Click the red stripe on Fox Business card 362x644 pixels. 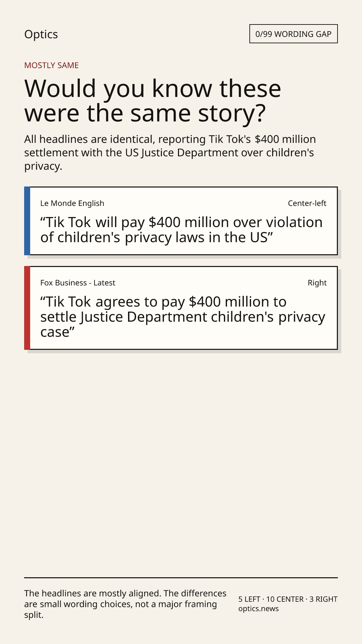click(27, 308)
